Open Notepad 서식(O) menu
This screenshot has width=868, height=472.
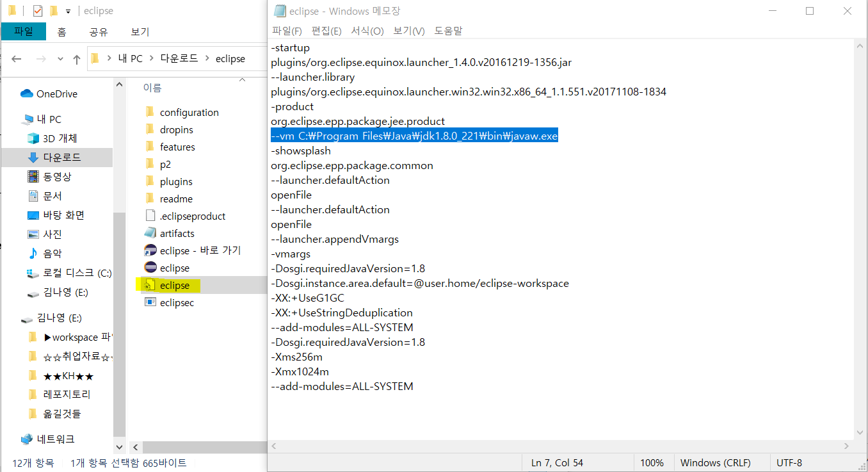367,31
